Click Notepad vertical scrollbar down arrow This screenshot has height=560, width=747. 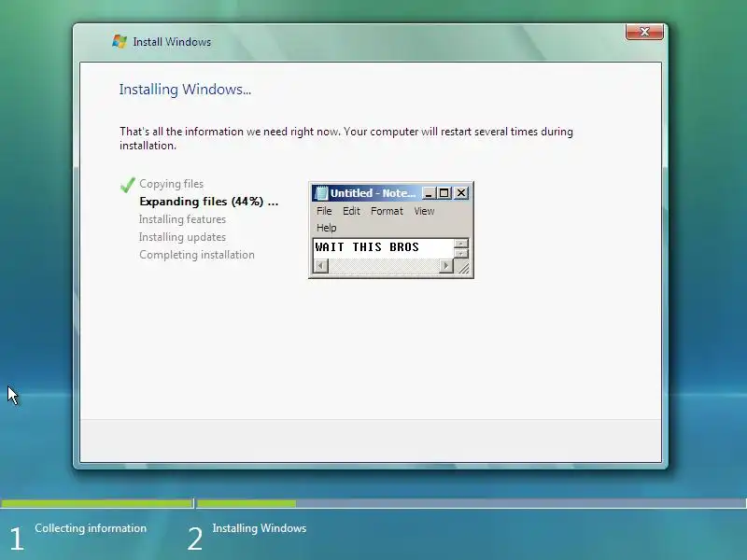tap(460, 253)
